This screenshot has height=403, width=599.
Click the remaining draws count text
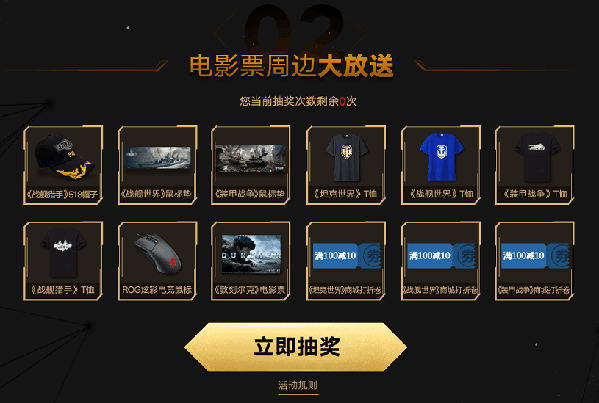[x=298, y=101]
